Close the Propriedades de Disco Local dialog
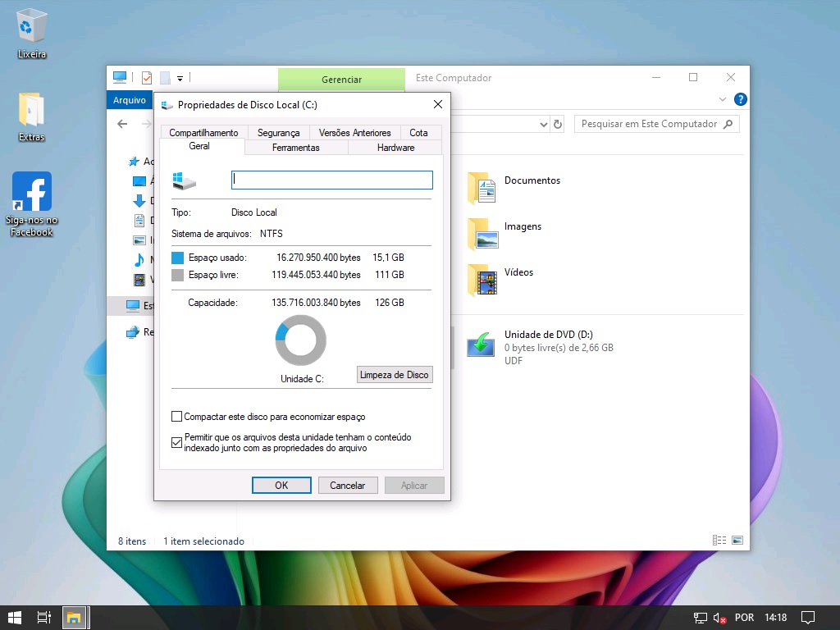This screenshot has height=630, width=840. pos(438,104)
